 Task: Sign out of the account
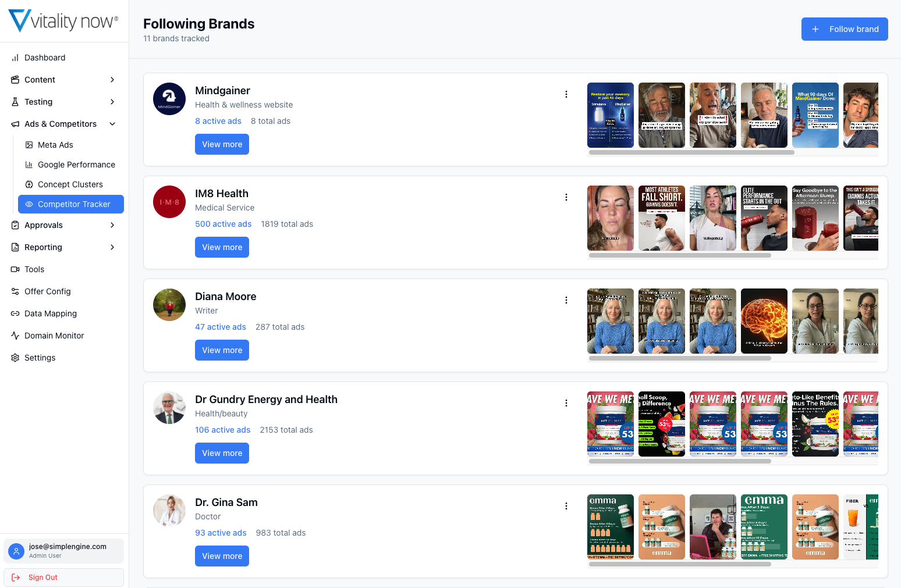[x=63, y=578]
